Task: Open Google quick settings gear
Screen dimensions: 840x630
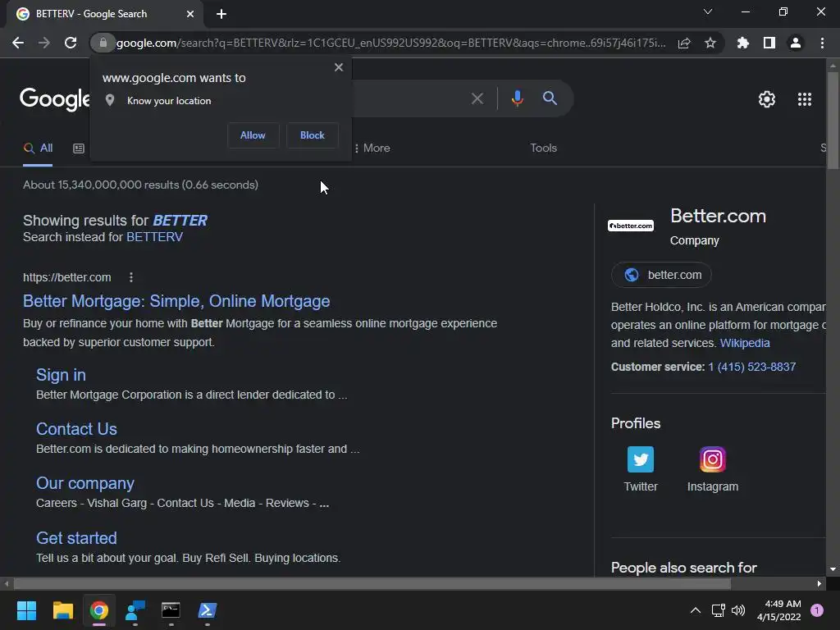Action: (x=767, y=99)
